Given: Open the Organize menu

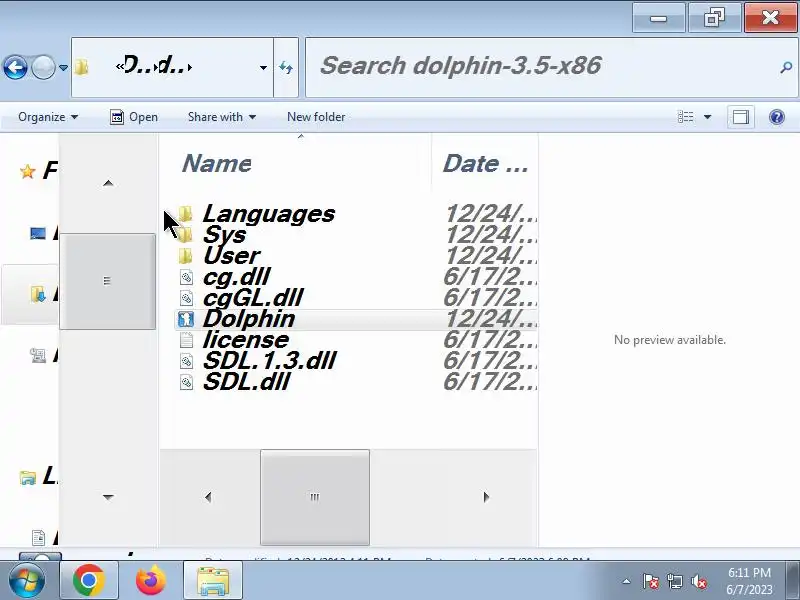Looking at the screenshot, I should 48,117.
